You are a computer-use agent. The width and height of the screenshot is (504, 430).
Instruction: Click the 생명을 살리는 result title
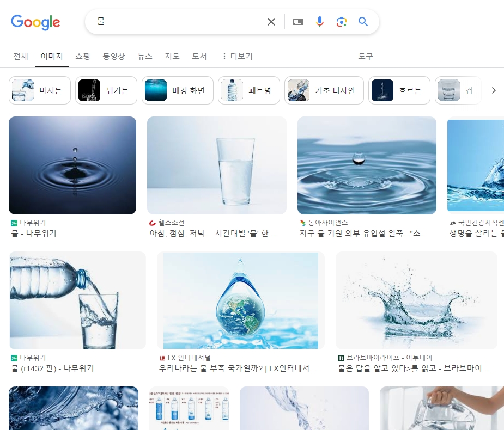coord(477,233)
